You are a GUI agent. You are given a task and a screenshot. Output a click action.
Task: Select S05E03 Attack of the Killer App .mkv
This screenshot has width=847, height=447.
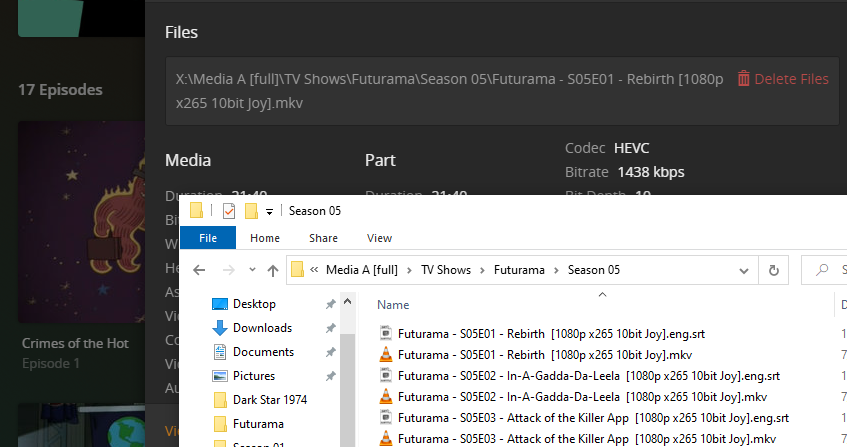coord(587,439)
